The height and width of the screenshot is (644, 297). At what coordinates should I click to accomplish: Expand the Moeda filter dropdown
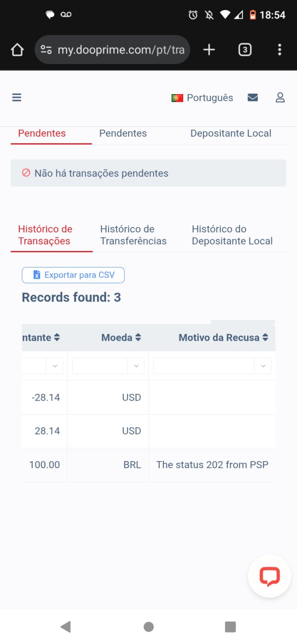point(136,366)
